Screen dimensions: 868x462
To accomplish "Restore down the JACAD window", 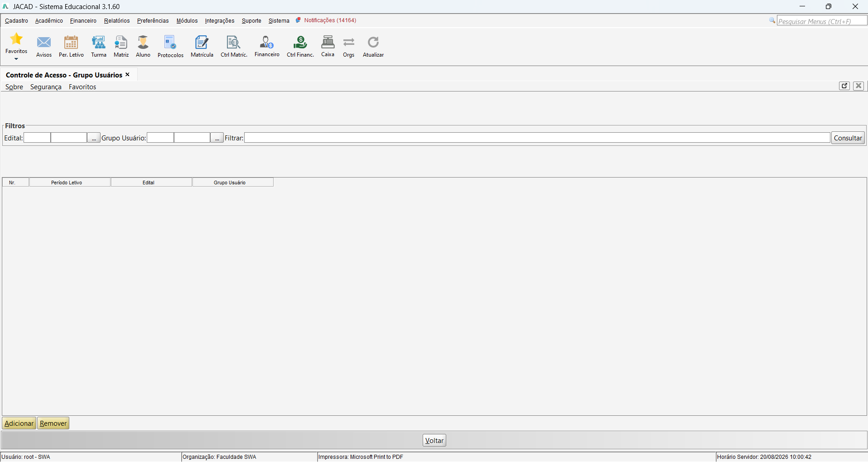I will click(829, 6).
